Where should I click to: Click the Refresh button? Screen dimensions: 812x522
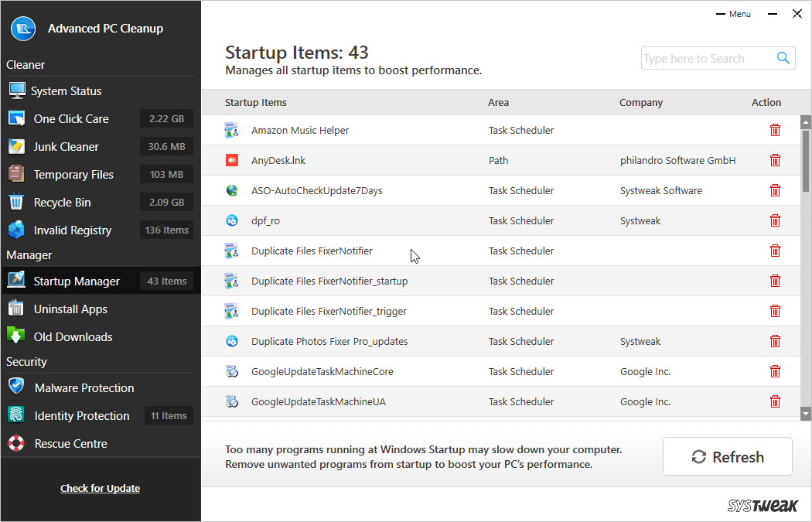point(728,456)
